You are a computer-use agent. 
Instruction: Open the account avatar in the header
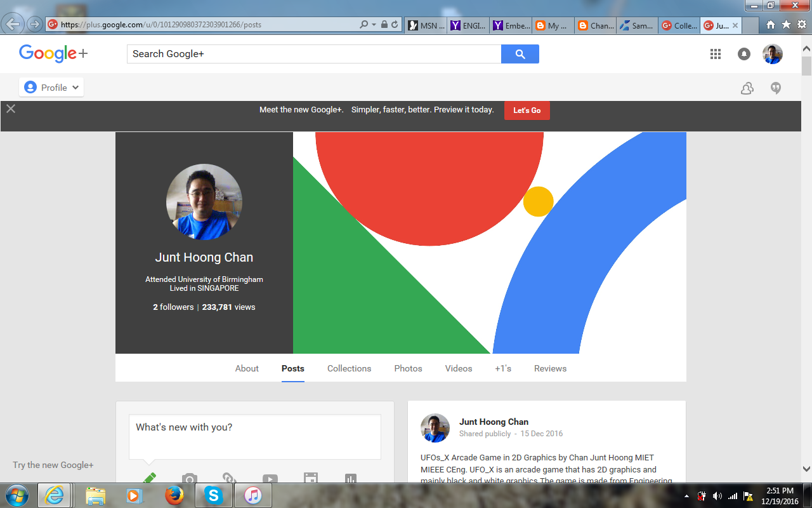tap(773, 54)
